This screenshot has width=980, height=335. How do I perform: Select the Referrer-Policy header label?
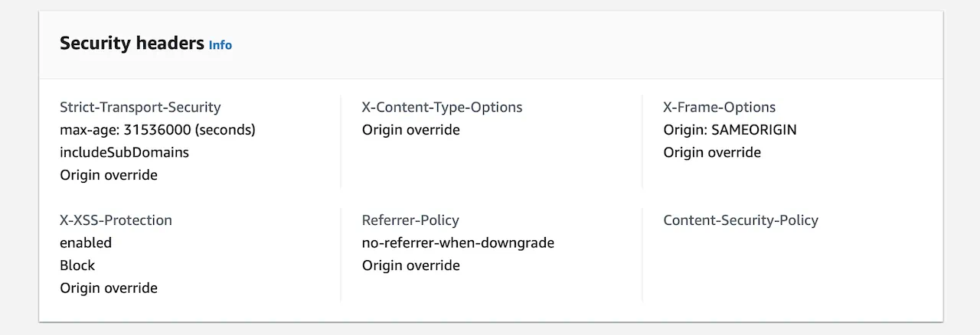click(410, 220)
